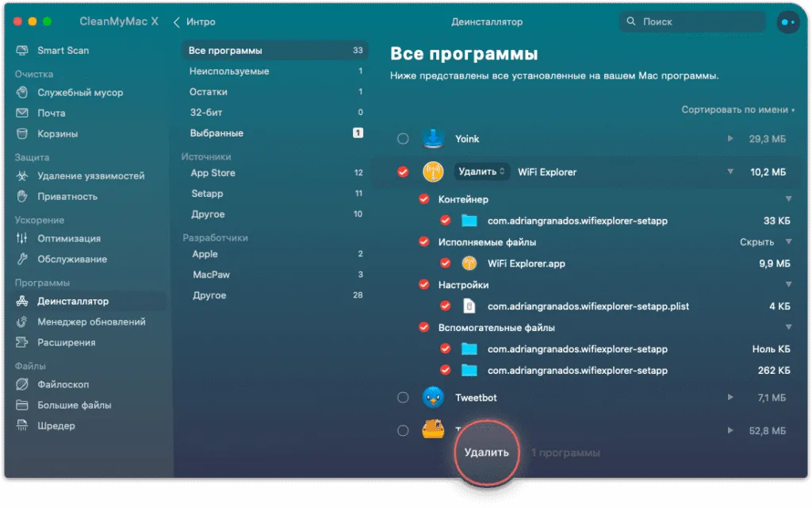812x508 pixels.
Task: Collapse the Настройки section arrow
Action: point(789,285)
